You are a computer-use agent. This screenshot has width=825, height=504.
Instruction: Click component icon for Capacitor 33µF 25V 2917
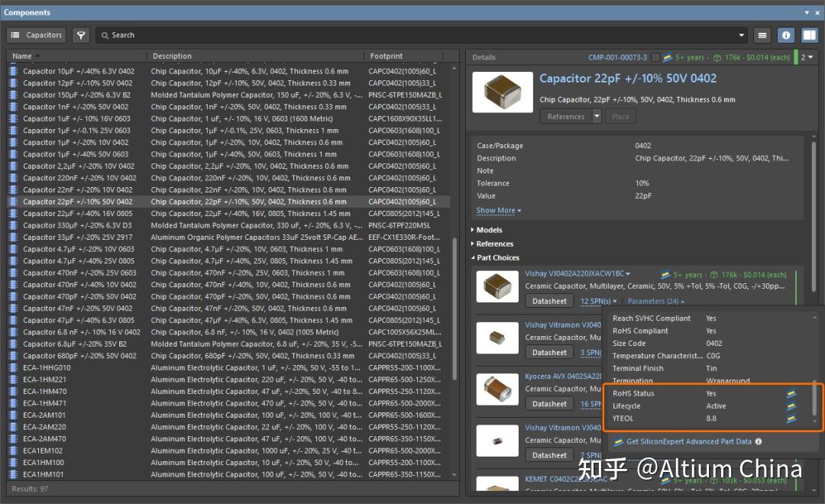click(14, 237)
